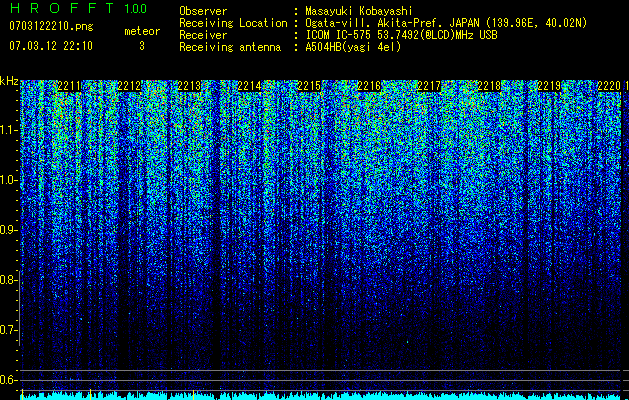Click the Observer name Masayuki Kobayashi
This screenshot has width=629, height=400.
[359, 11]
